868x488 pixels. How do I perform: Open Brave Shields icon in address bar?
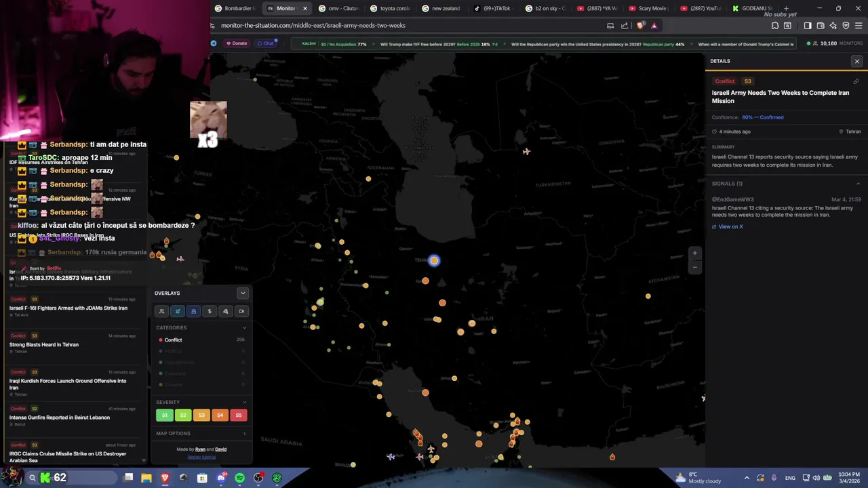point(640,26)
